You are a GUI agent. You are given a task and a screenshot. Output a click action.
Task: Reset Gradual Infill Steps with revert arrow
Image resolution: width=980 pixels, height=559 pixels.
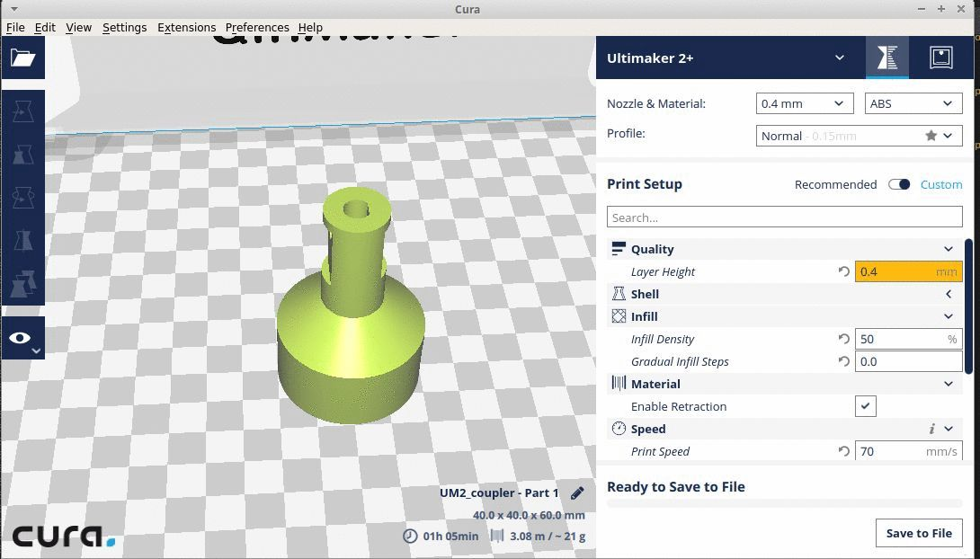[843, 361]
